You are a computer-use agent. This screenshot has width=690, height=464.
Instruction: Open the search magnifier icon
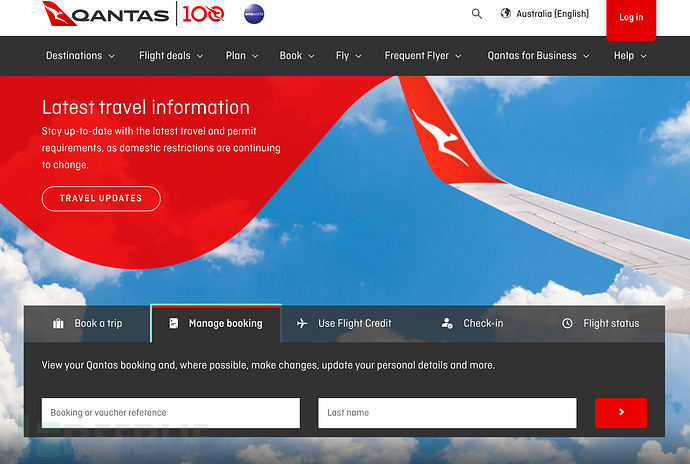coord(477,14)
